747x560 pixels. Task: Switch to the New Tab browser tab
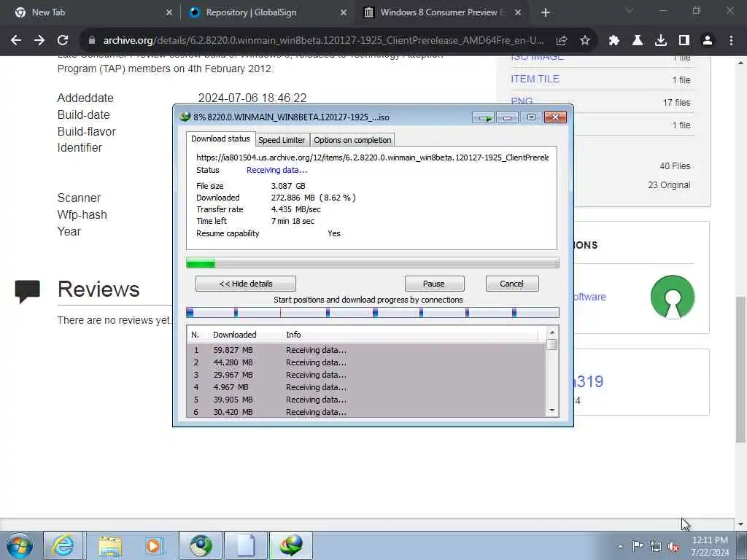pos(93,12)
